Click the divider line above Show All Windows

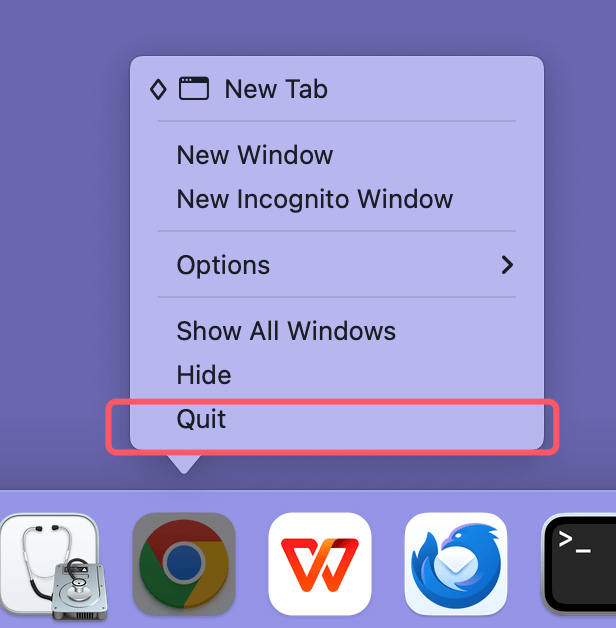337,297
